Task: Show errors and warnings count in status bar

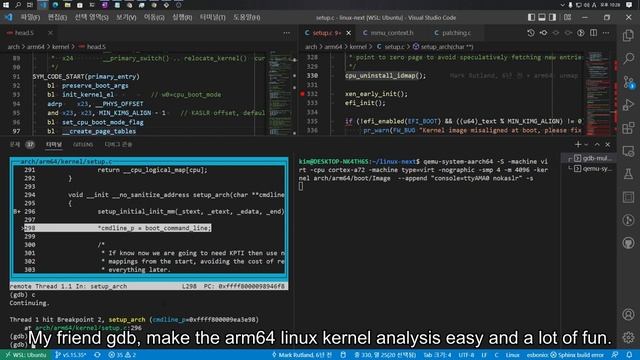Action: tap(122, 355)
